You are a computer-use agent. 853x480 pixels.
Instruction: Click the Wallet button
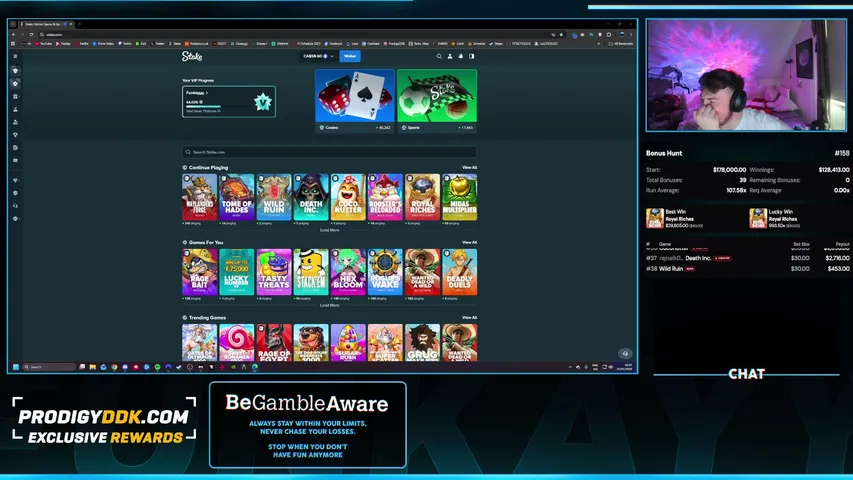click(350, 56)
